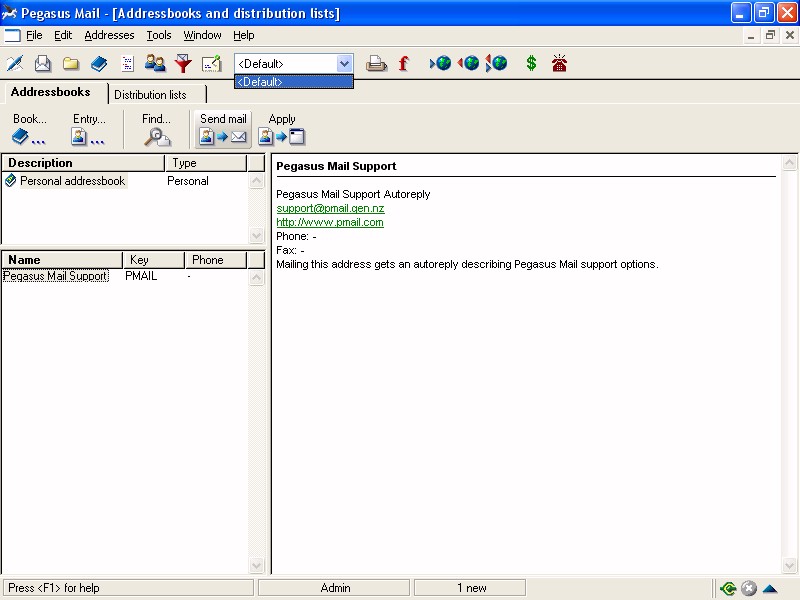This screenshot has height=600, width=800.
Task: Restore the inner Addressbooks child window
Action: (x=770, y=35)
